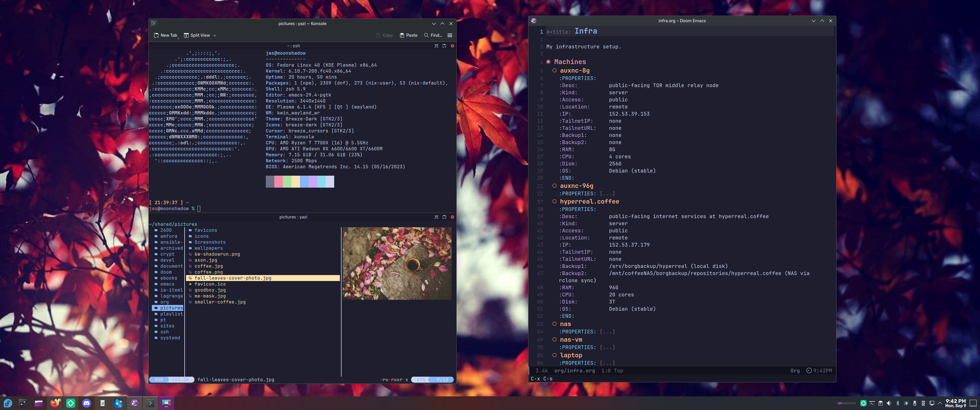Expand folded PROPERTIES under nas heading
The image size is (980, 410).
(x=607, y=332)
